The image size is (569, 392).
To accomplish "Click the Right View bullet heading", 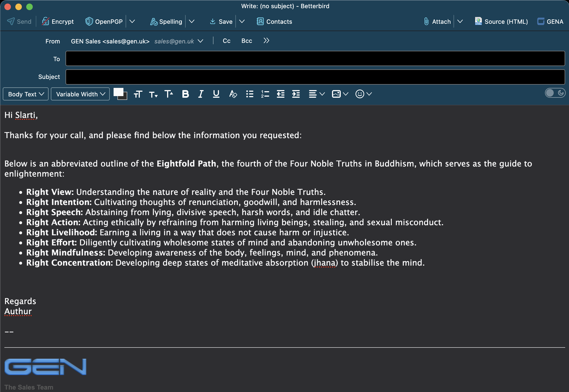I will coord(50,192).
